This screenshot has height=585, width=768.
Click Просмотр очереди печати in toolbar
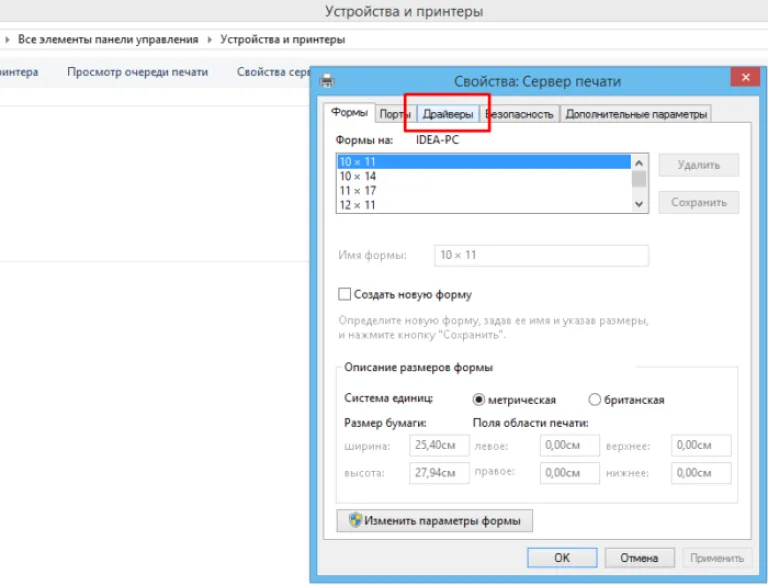138,72
